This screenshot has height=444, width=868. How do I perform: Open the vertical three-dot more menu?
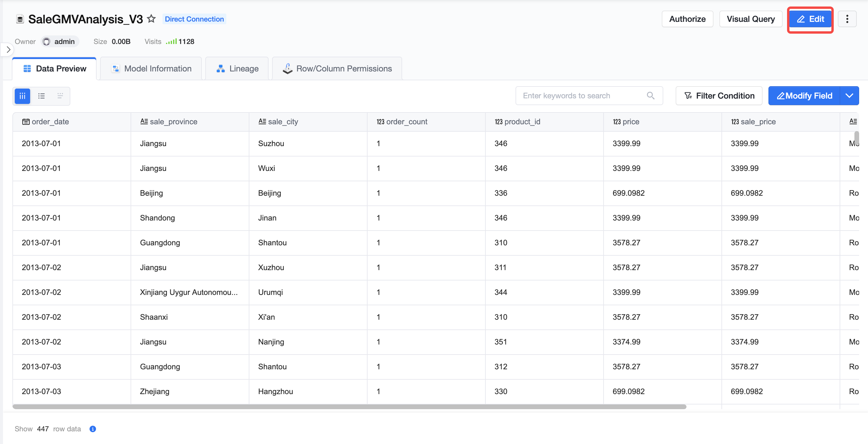click(x=847, y=19)
